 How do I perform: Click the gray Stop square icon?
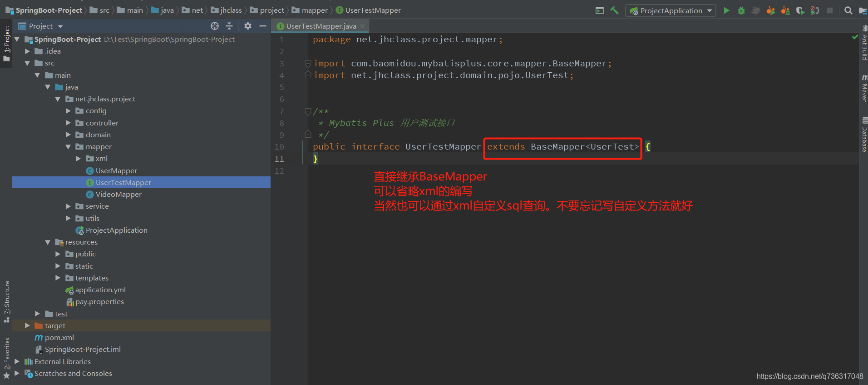tap(830, 10)
